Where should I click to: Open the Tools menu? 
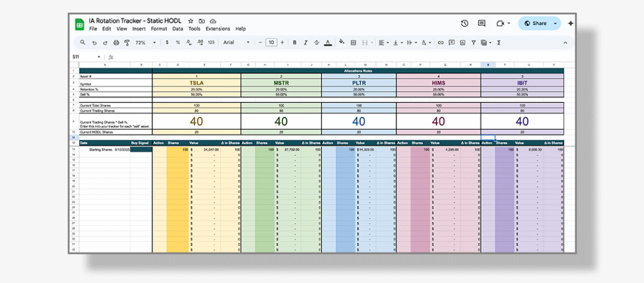pos(194,29)
